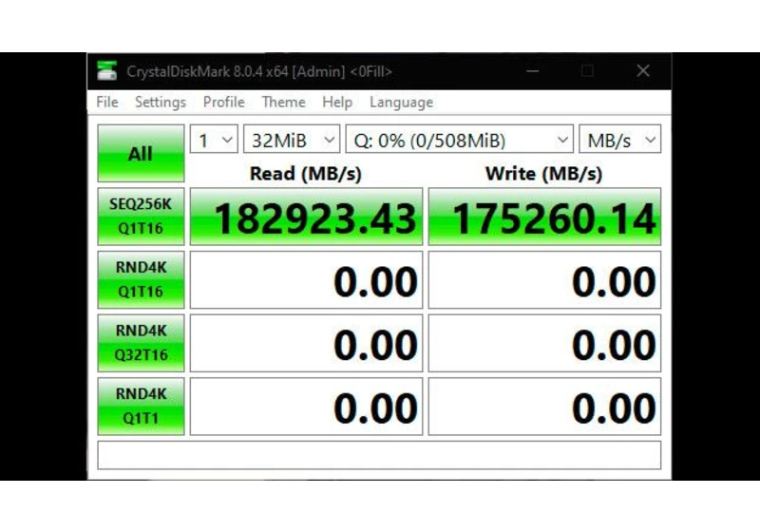The width and height of the screenshot is (760, 532).
Task: Click the Read (MB/s) column header
Action: pyautogui.click(x=306, y=174)
